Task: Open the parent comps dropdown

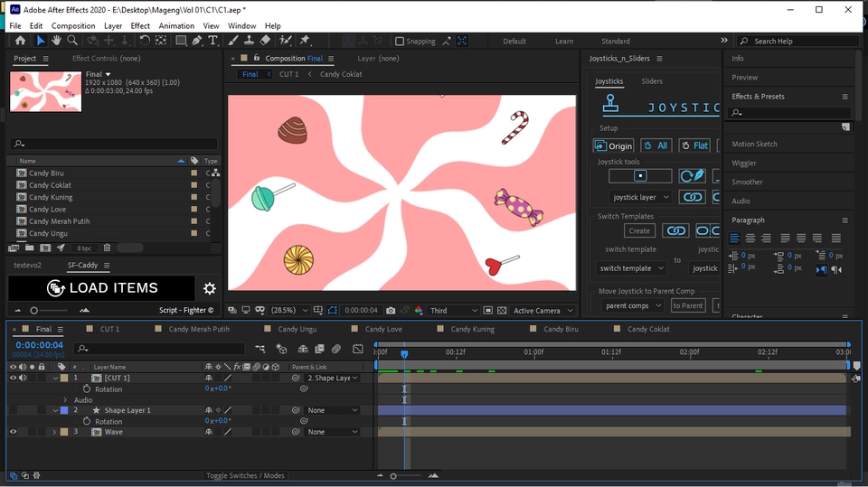Action: (633, 305)
